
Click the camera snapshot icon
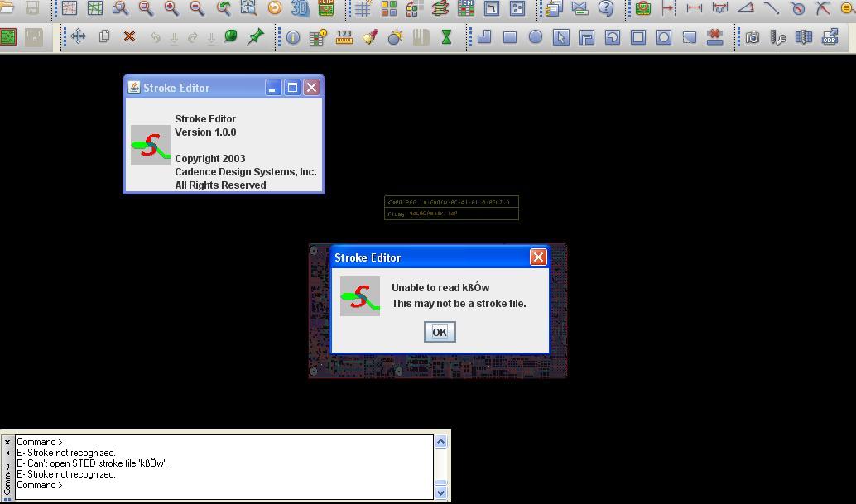click(x=753, y=38)
